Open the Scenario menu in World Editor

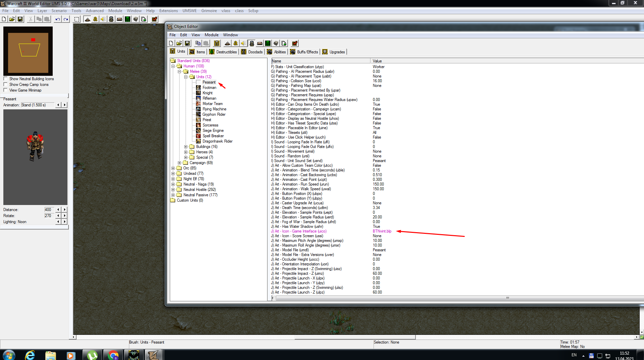click(59, 11)
